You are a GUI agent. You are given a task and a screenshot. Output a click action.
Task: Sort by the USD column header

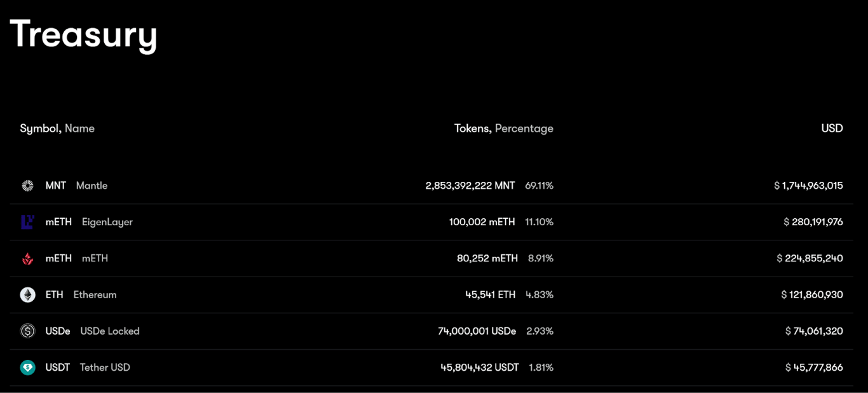click(x=832, y=128)
